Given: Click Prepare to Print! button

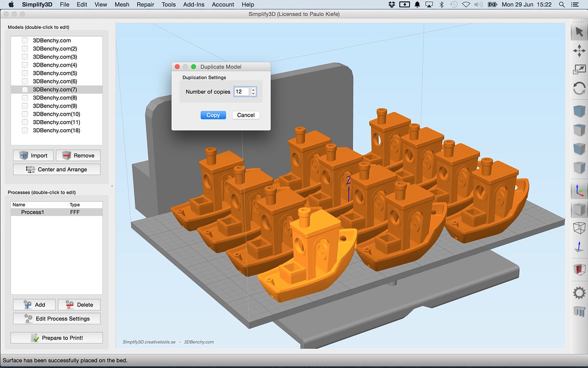Looking at the screenshot, I should (x=57, y=338).
